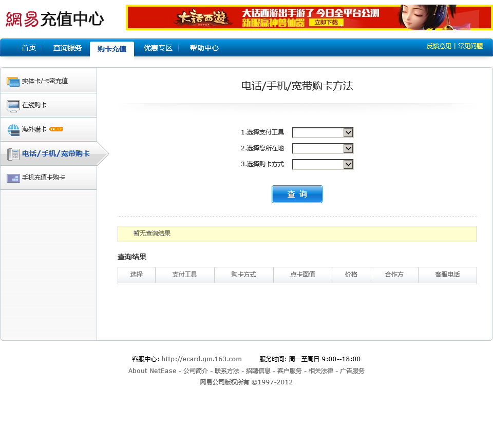Go to the 首页 tab
The image size is (493, 448).
29,48
